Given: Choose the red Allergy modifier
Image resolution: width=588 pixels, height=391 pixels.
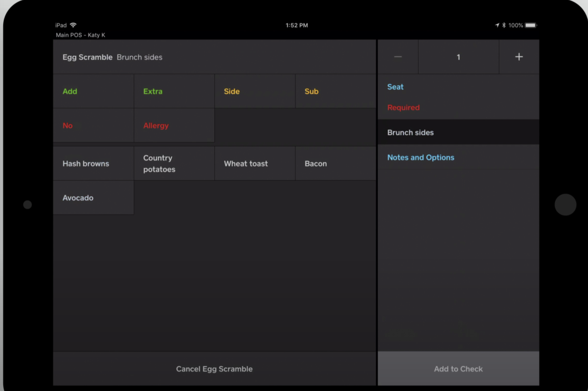Looking at the screenshot, I should tap(174, 125).
